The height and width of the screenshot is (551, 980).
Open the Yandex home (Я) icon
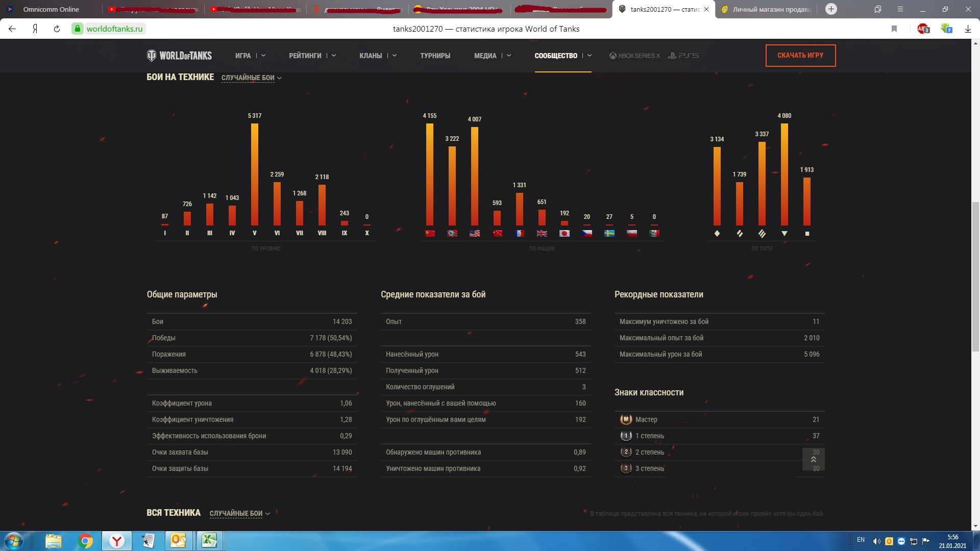click(35, 29)
